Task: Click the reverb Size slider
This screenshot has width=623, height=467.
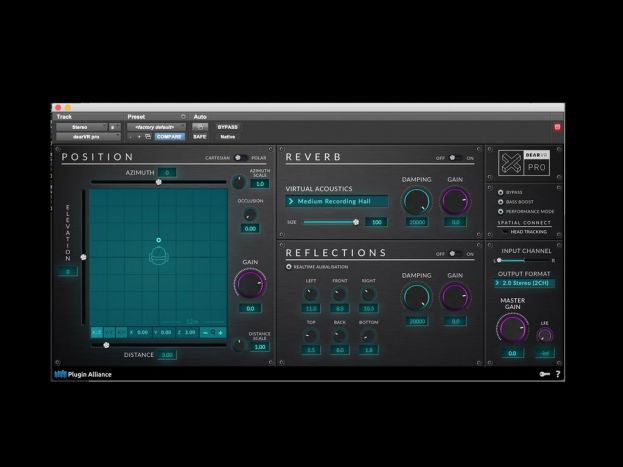Action: (x=330, y=222)
